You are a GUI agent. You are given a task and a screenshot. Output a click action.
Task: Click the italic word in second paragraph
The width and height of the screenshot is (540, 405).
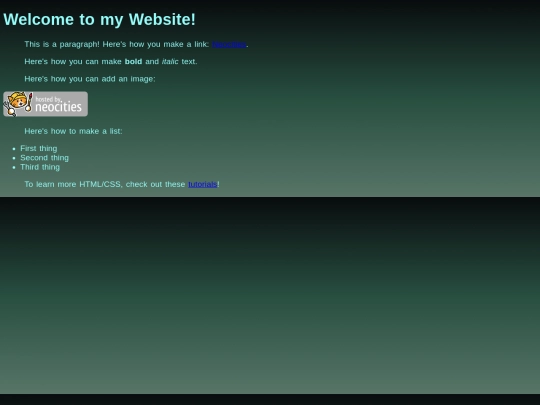coord(170,62)
